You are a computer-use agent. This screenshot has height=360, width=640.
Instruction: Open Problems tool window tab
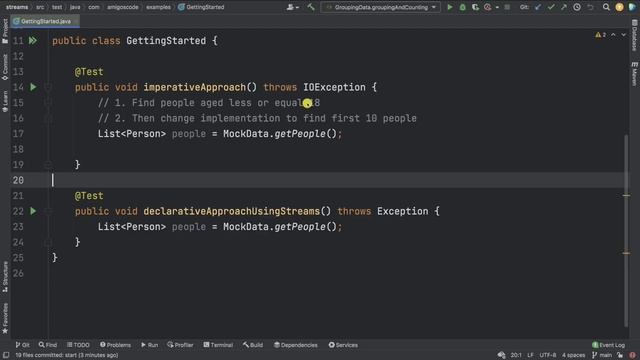116,345
